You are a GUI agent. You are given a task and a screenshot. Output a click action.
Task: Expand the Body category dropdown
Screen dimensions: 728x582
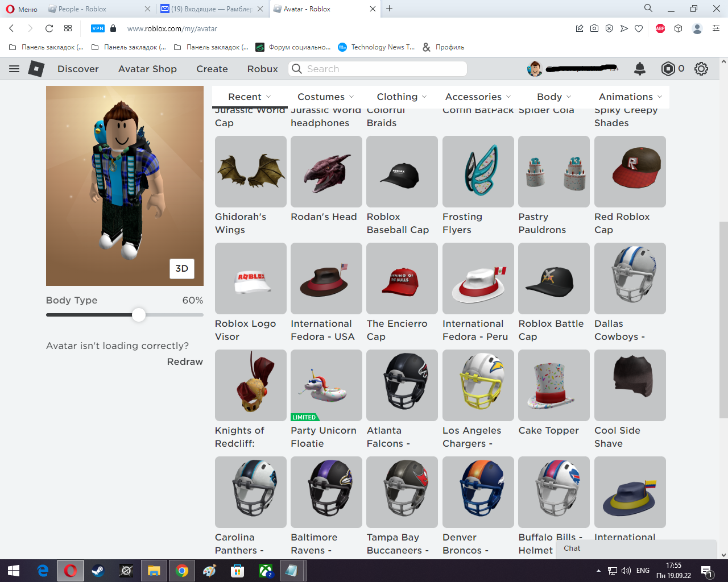(x=554, y=97)
